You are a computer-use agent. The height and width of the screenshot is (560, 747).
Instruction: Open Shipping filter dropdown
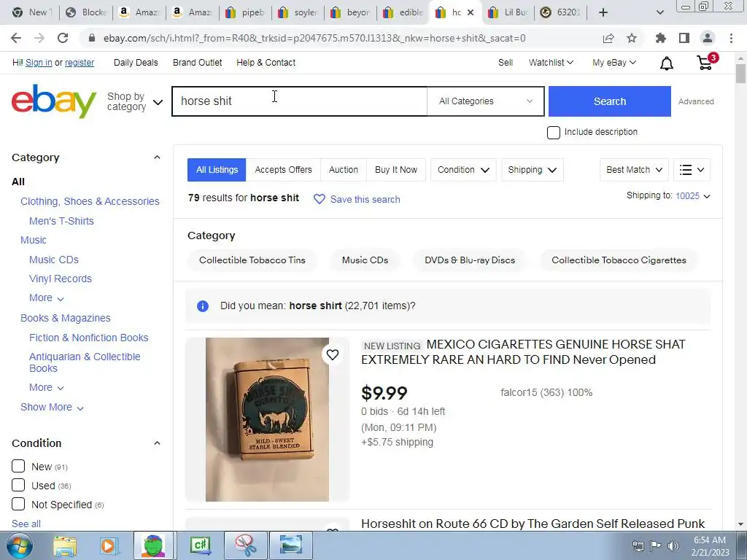(532, 170)
